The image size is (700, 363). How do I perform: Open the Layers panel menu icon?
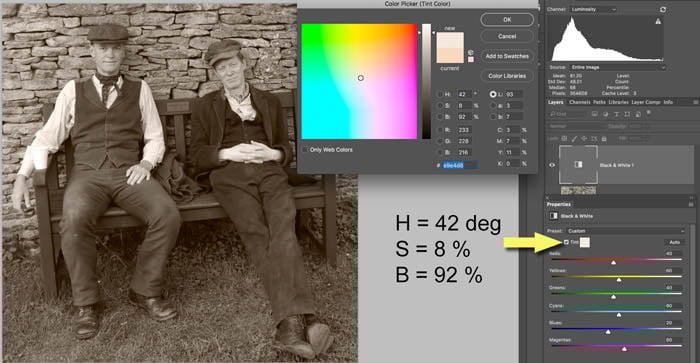click(695, 102)
